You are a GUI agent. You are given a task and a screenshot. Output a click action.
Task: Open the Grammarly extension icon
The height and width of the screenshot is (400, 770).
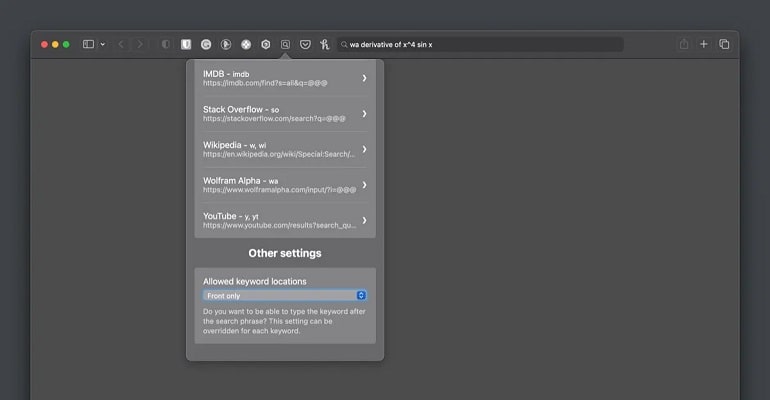[x=206, y=44]
